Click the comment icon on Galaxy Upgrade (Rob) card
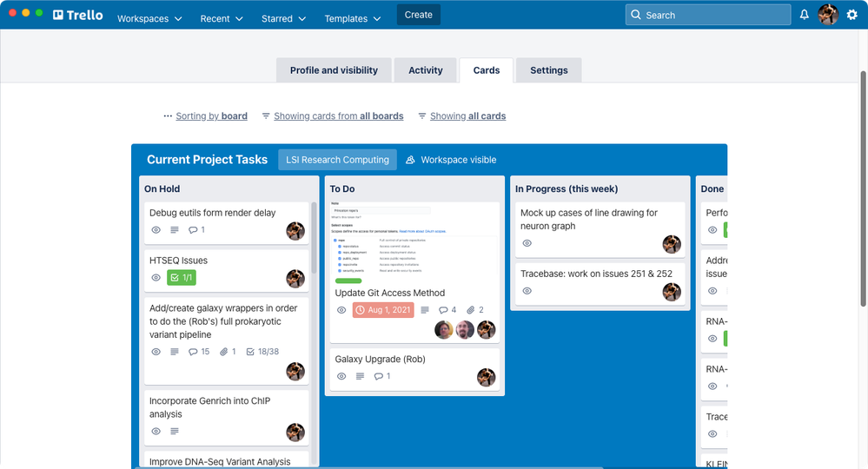 tap(378, 376)
